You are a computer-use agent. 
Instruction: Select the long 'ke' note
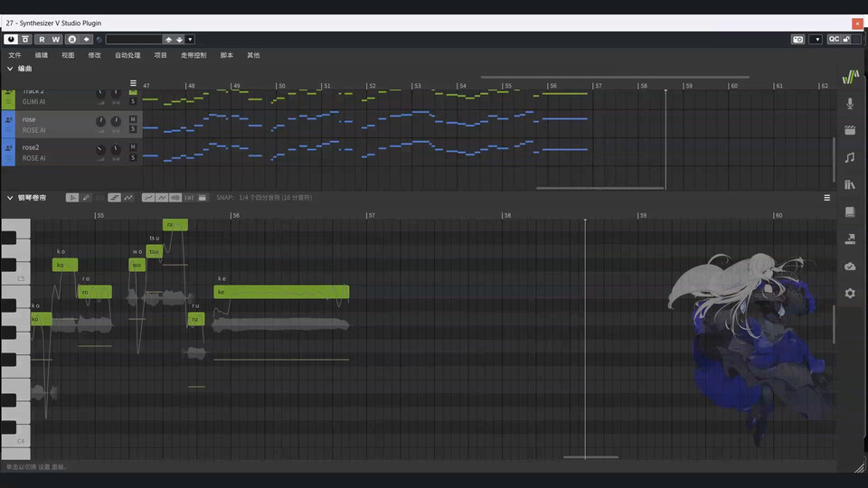click(281, 292)
